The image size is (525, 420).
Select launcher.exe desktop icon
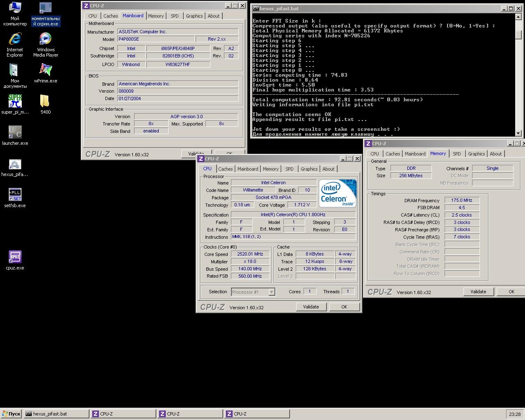(x=15, y=135)
